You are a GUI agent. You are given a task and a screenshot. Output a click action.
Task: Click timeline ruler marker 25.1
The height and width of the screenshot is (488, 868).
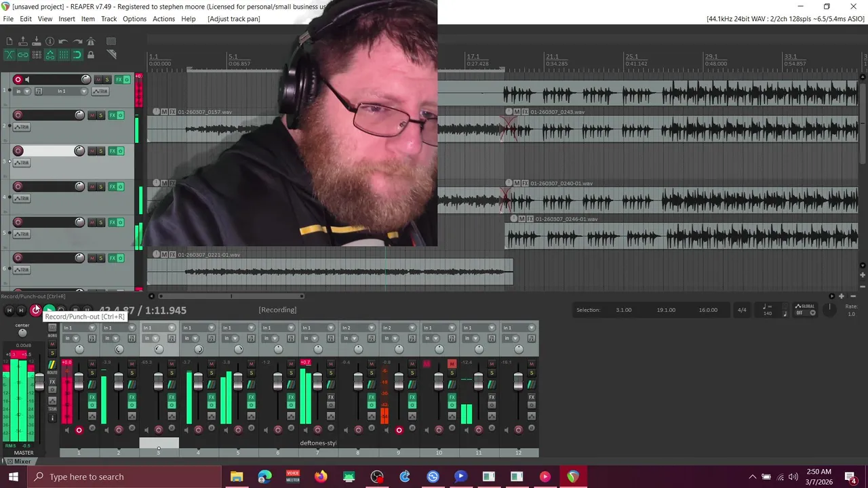pos(631,57)
